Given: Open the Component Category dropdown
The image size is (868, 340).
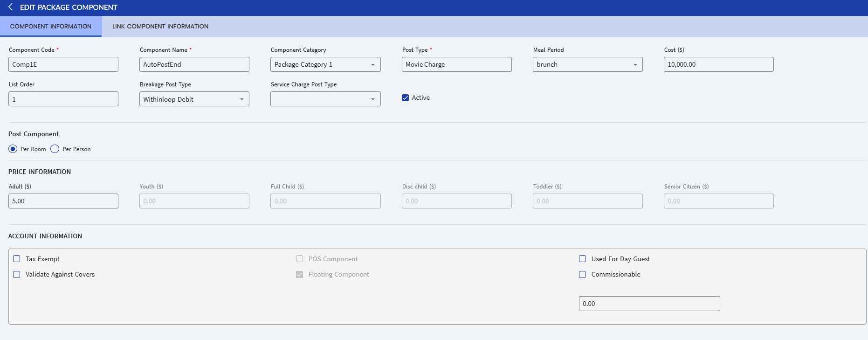Looking at the screenshot, I should [325, 64].
